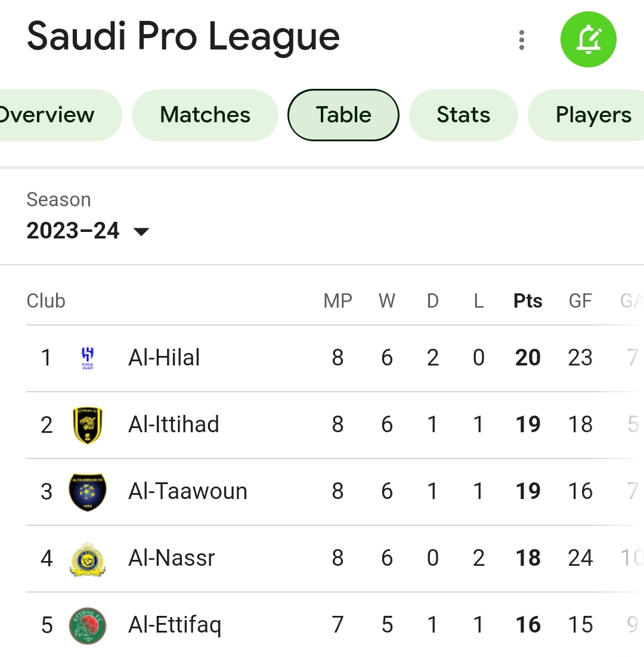Image resolution: width=644 pixels, height=657 pixels.
Task: Click the MP column header
Action: click(338, 301)
